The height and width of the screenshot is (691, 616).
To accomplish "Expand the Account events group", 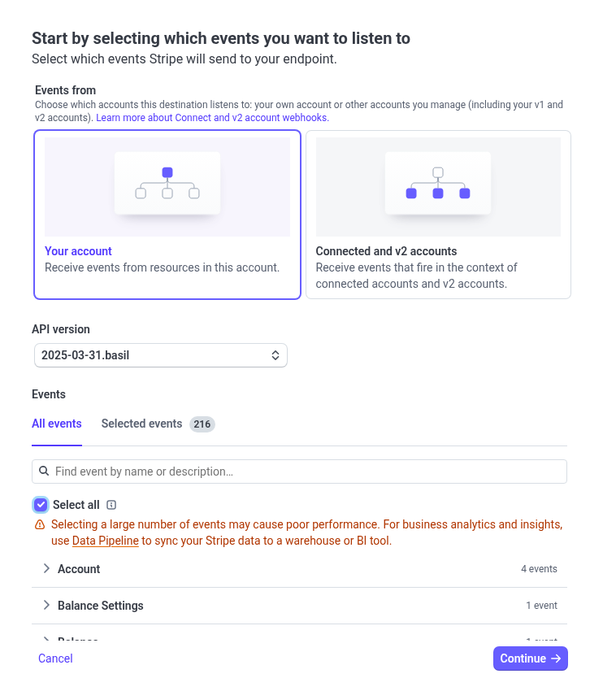I will tap(46, 568).
